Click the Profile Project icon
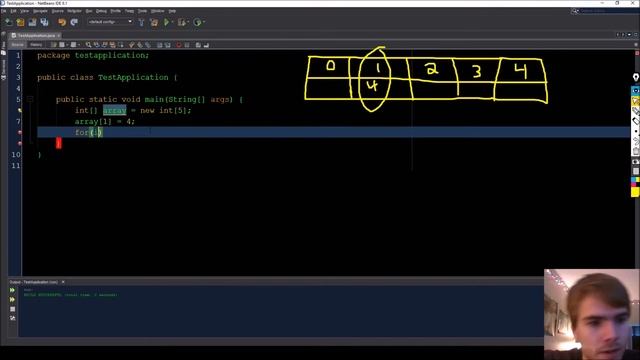 (x=198, y=22)
